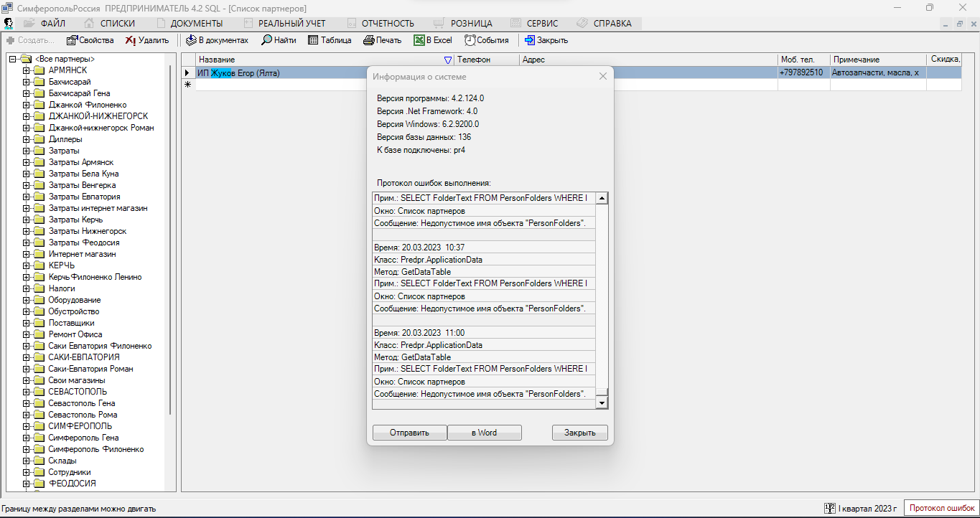Viewport: 980px width, 518px height.
Task: Click Протокол ошибок in status bar
Action: [x=941, y=508]
